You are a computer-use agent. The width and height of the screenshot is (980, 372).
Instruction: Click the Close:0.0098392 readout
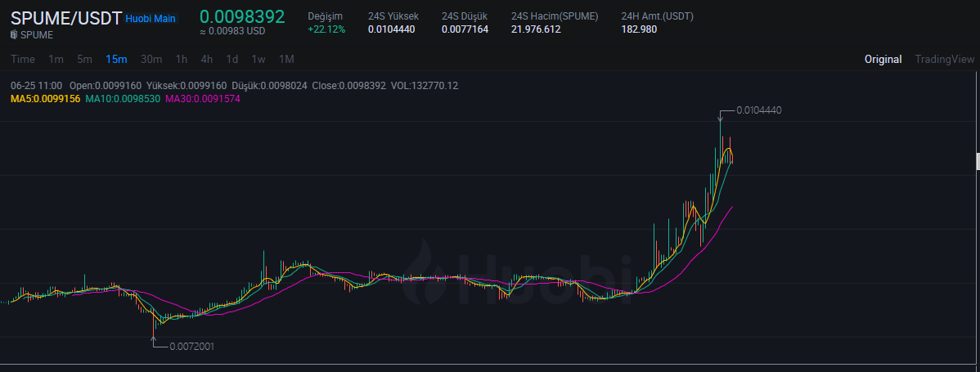click(348, 86)
